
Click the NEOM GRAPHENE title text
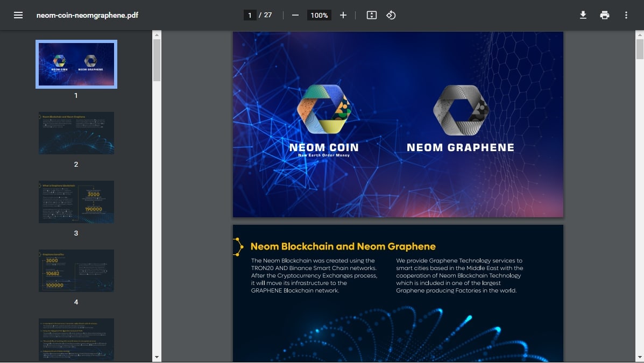click(x=461, y=147)
